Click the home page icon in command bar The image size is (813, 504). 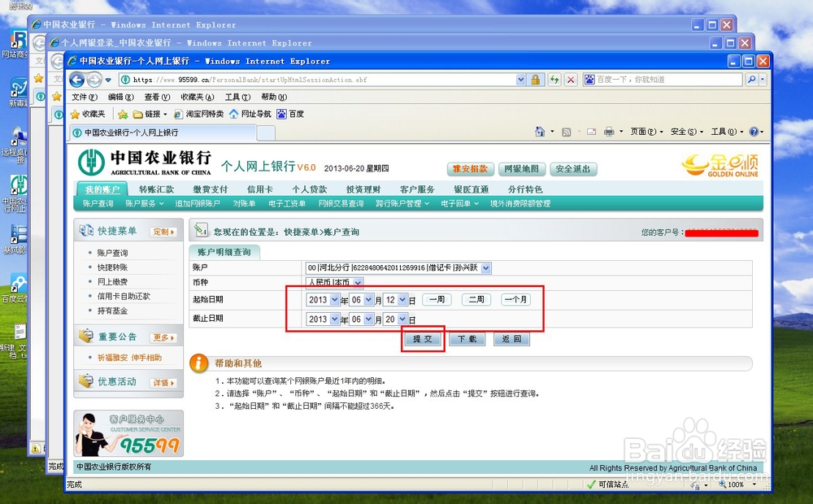click(x=540, y=132)
